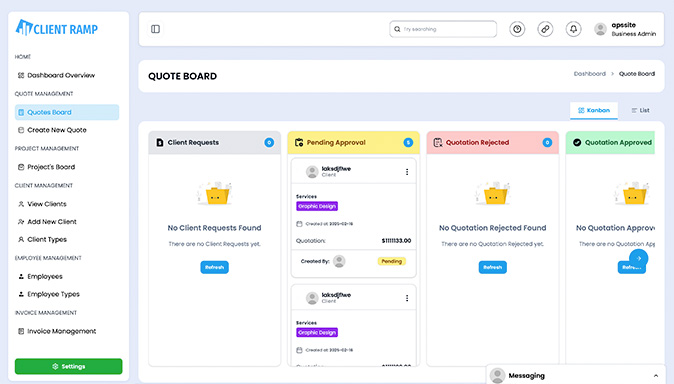This screenshot has width=674, height=384.
Task: Click the Dashboard breadcrumb link
Action: [589, 74]
